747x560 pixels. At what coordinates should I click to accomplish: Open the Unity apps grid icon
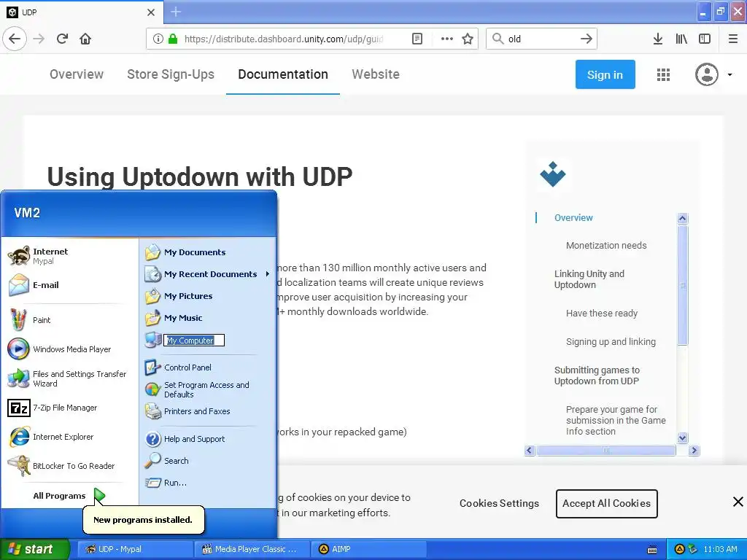tap(663, 74)
